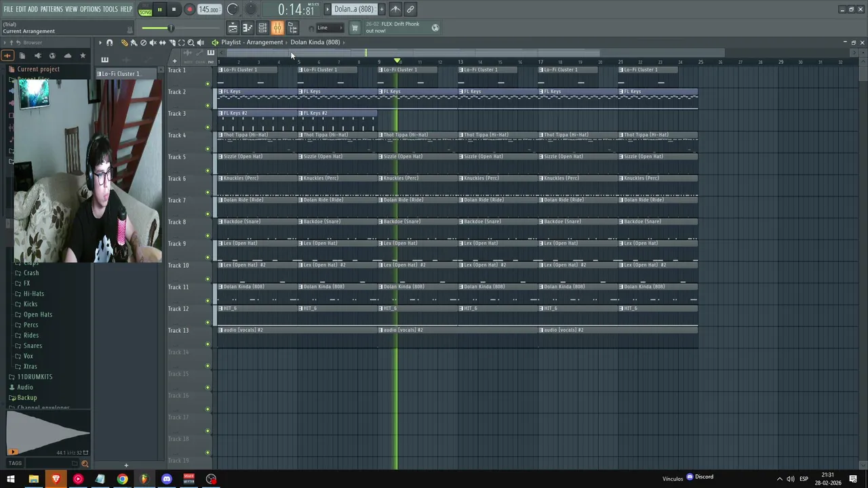Open the browser starred favorites tab icon

coord(83,56)
